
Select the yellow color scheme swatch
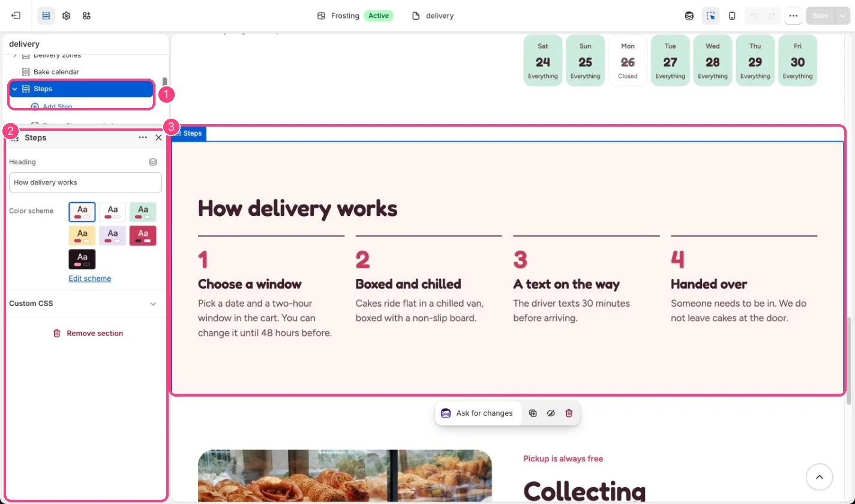pyautogui.click(x=82, y=235)
